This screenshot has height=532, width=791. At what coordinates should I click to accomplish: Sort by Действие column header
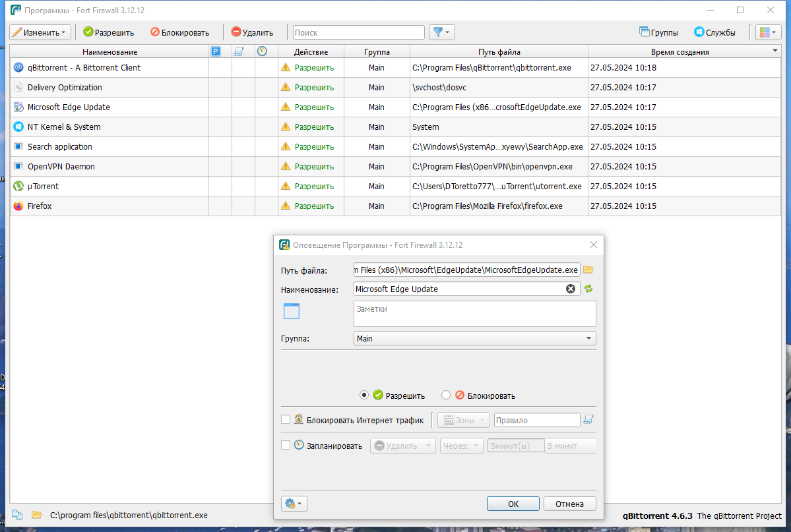click(311, 51)
